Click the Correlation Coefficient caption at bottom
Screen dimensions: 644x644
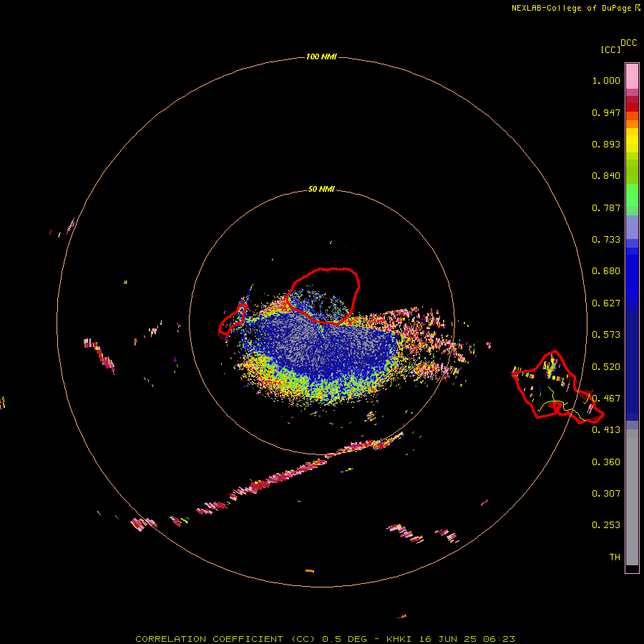click(x=325, y=639)
